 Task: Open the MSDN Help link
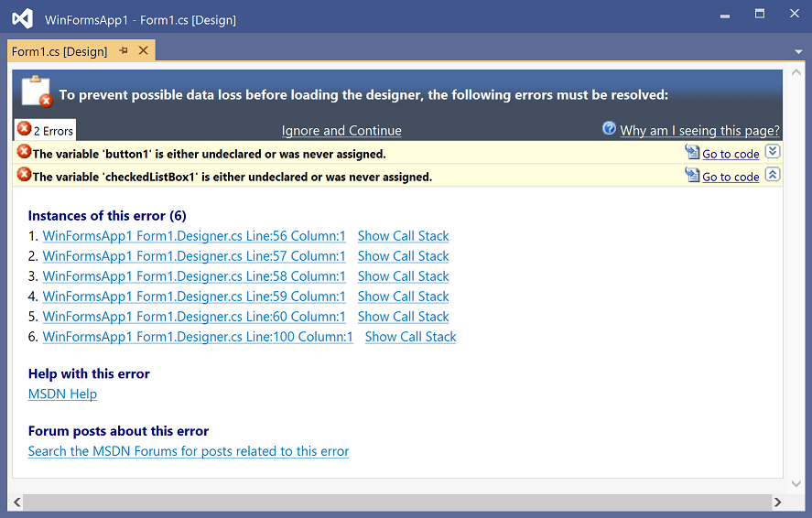(x=62, y=394)
